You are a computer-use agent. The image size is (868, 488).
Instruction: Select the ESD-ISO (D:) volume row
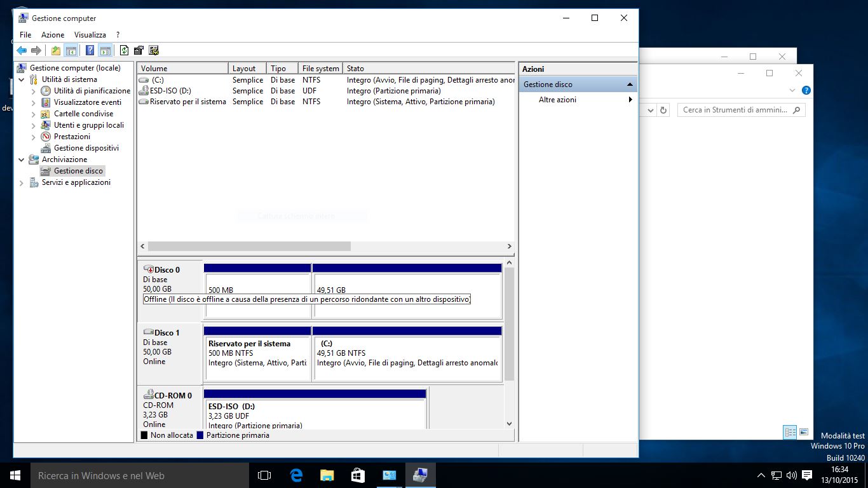[170, 91]
